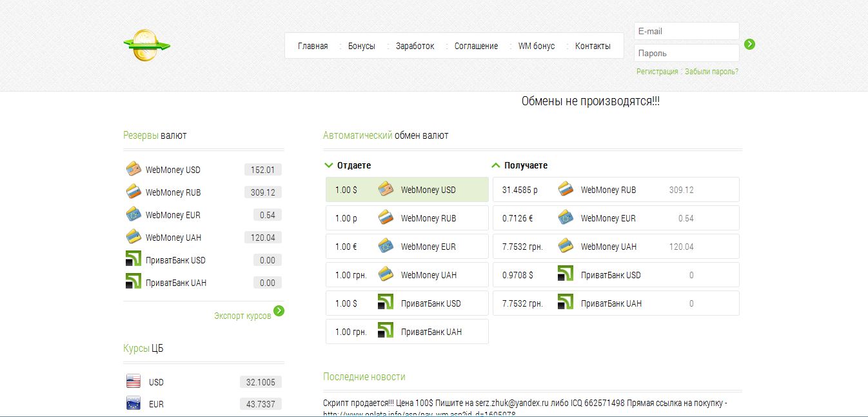
Task: Choose WebMoney EUR wallet icon under Получаете
Action: [566, 218]
